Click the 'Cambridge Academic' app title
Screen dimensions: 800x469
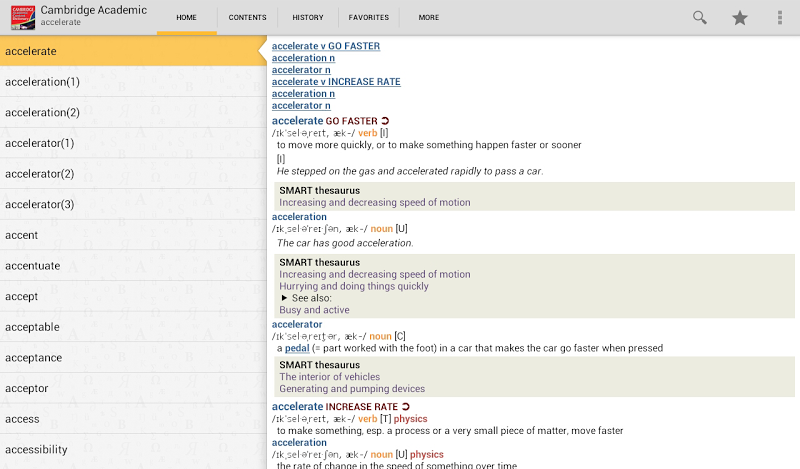pos(93,10)
